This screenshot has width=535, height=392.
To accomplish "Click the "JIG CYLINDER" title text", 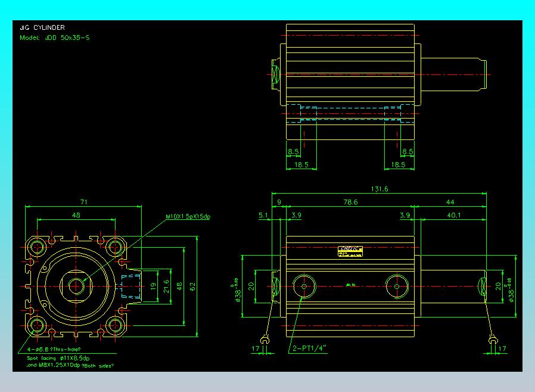I will tap(42, 27).
